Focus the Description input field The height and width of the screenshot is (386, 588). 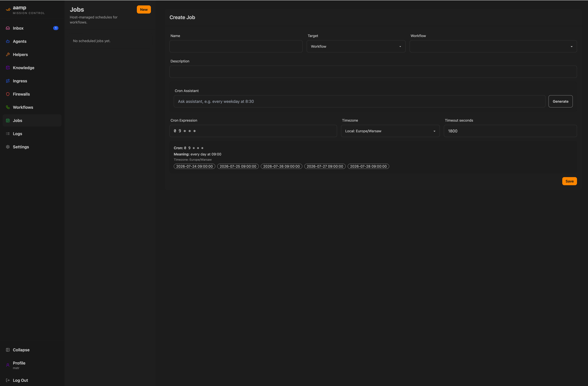pos(373,72)
